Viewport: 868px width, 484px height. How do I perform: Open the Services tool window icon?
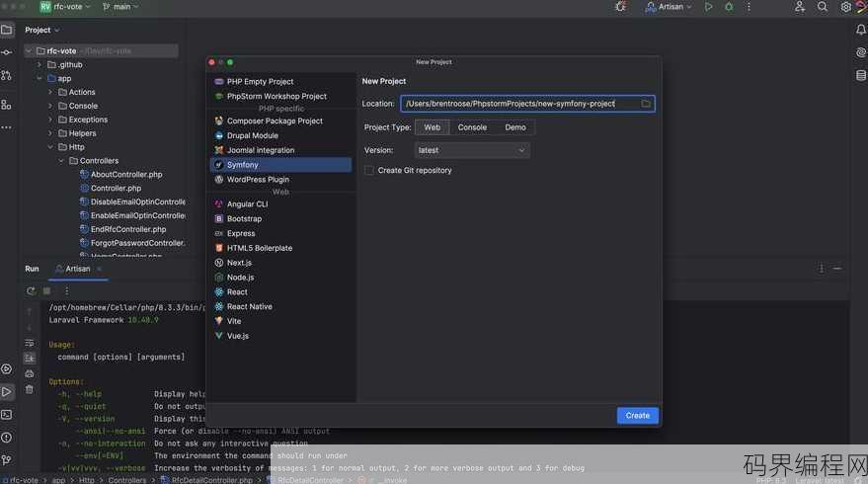coord(7,368)
